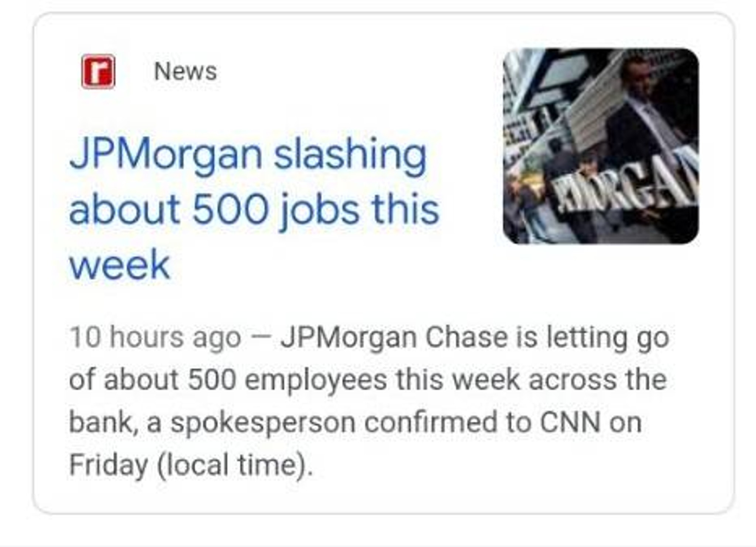Click the number '500' in the headline
The height and width of the screenshot is (547, 756).
pyautogui.click(x=230, y=209)
